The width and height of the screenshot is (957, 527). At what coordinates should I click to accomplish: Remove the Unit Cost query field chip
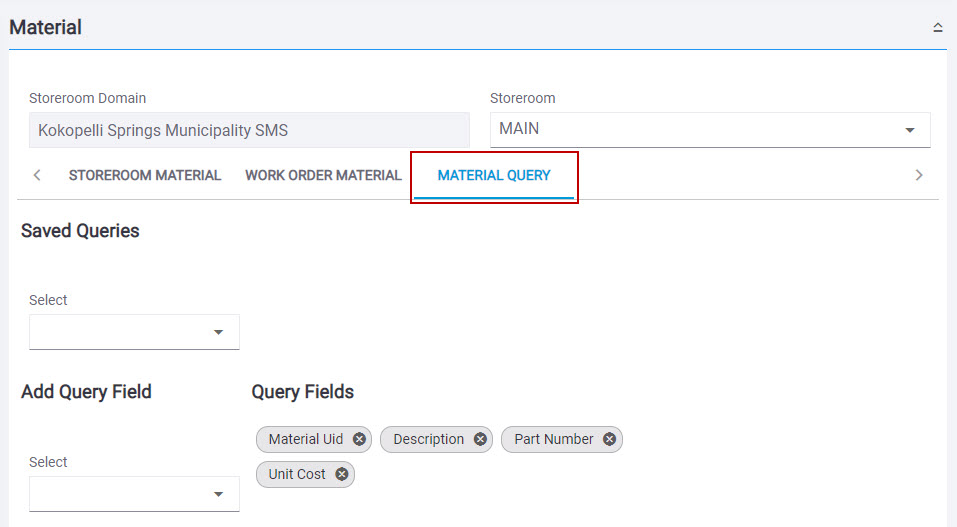[x=342, y=474]
